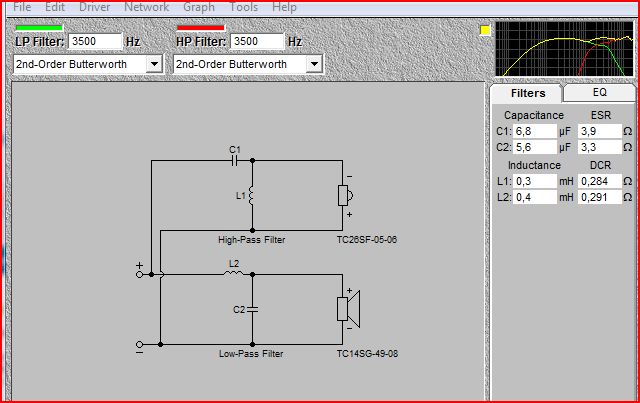This screenshot has width=640, height=403.
Task: Click the TC26SF-05-06 driver label
Action: click(x=367, y=240)
